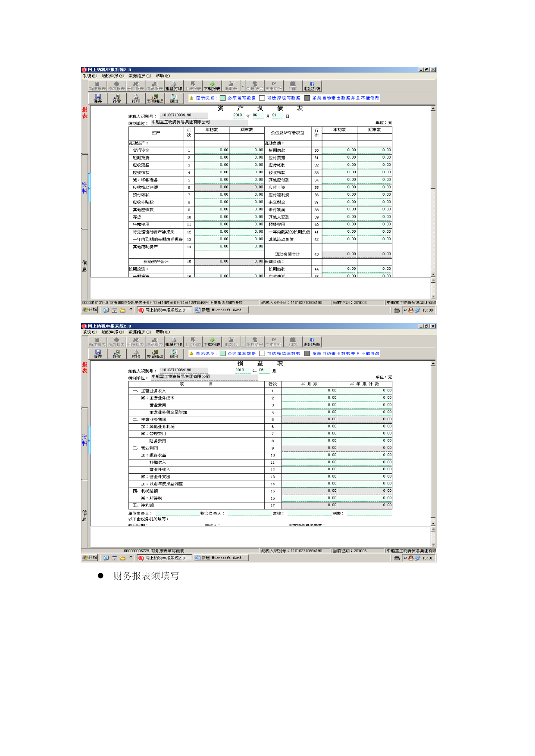Click 打印 in the balance sheet window
Image resolution: width=535 pixels, height=756 pixels.
(136, 99)
